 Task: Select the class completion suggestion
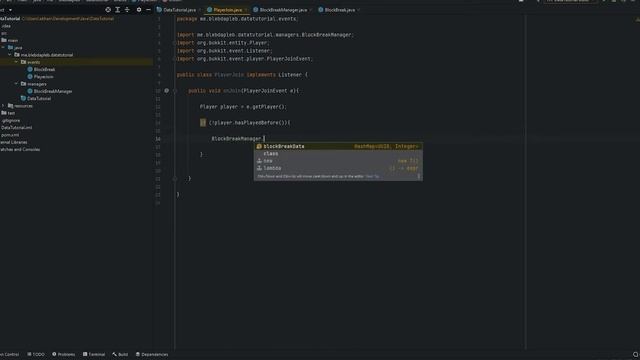click(x=338, y=153)
